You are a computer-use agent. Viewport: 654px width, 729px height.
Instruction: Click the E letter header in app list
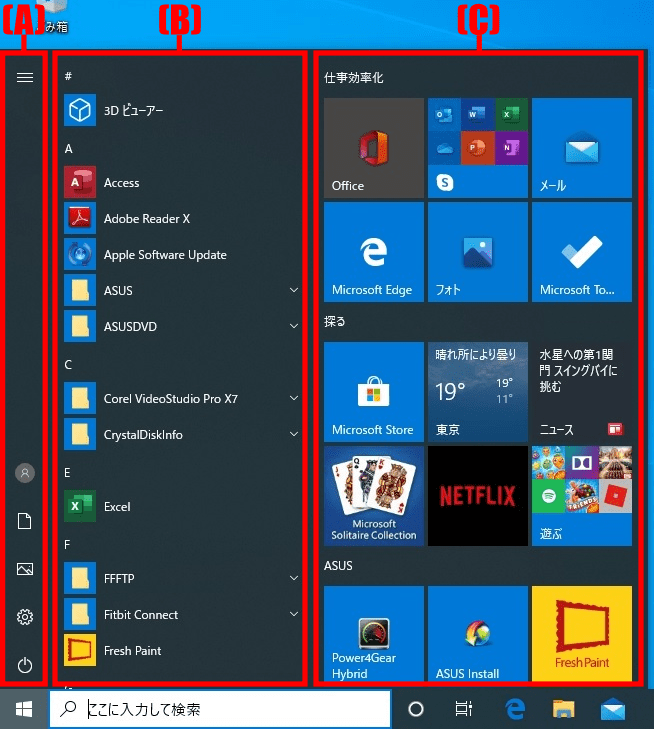coord(67,473)
